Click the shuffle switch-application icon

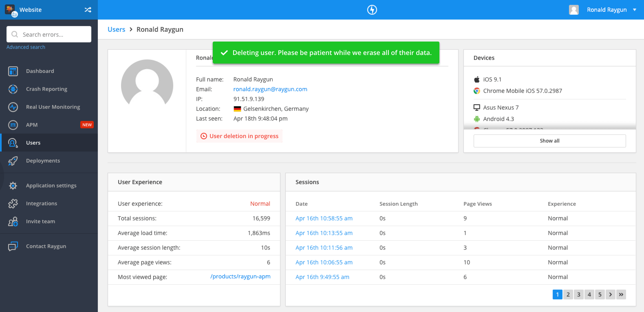click(88, 10)
